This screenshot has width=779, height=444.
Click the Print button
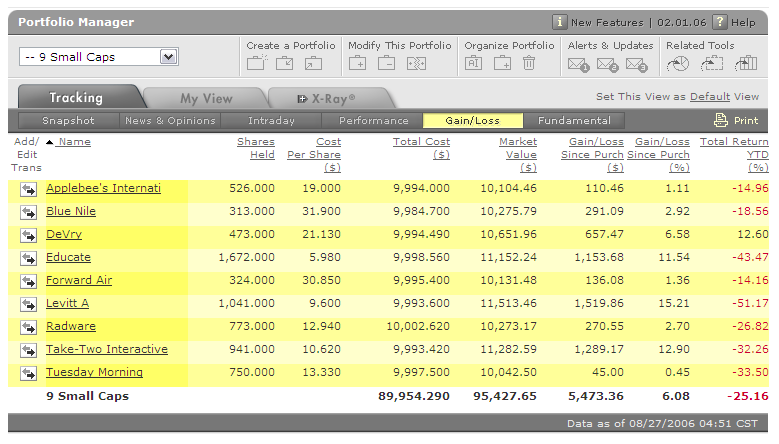736,121
